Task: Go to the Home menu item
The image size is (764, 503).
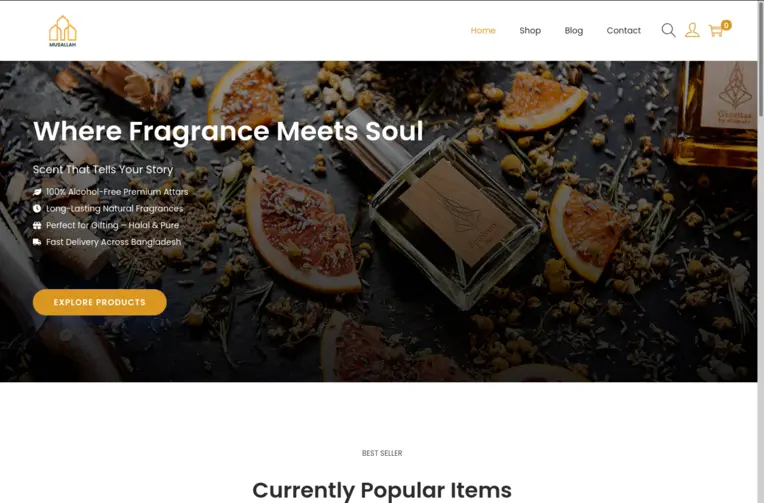Action: [x=483, y=30]
